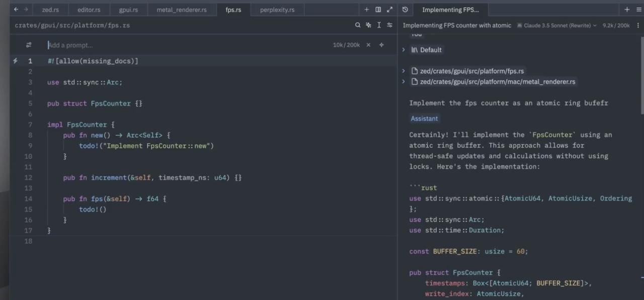Open buffer search magnifier icon
This screenshot has height=300, width=644.
coord(358,25)
